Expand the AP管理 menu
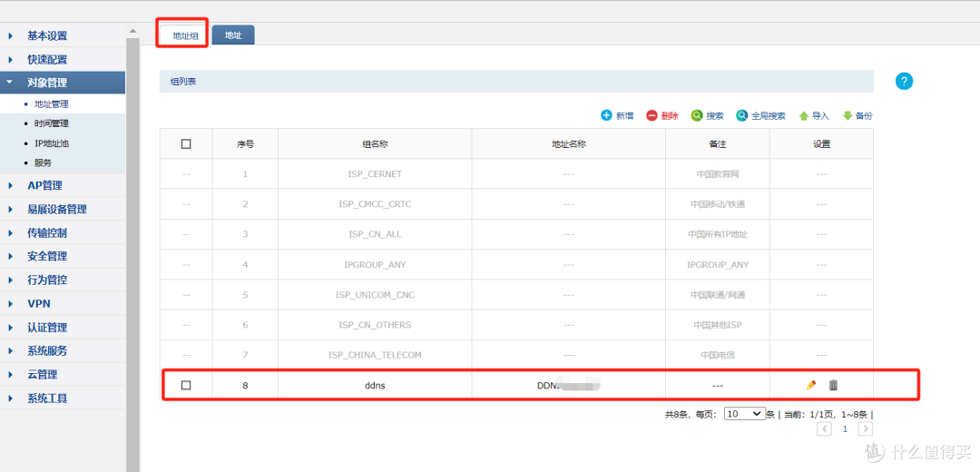Viewport: 980px width, 472px height. click(x=63, y=185)
